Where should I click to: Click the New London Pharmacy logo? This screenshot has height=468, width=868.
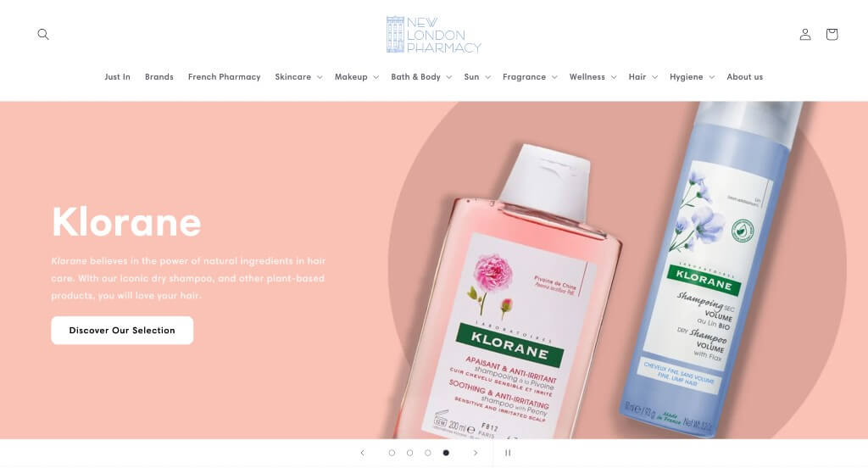[433, 35]
